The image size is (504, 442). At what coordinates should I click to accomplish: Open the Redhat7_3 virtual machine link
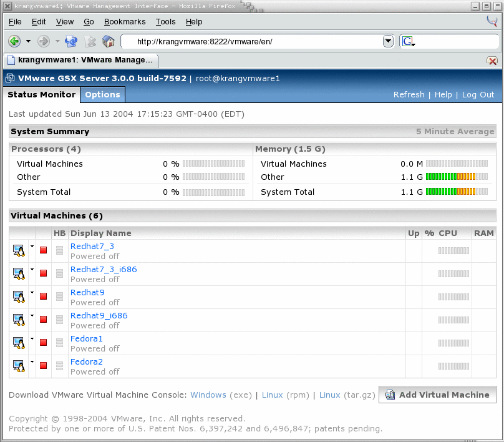coord(92,247)
